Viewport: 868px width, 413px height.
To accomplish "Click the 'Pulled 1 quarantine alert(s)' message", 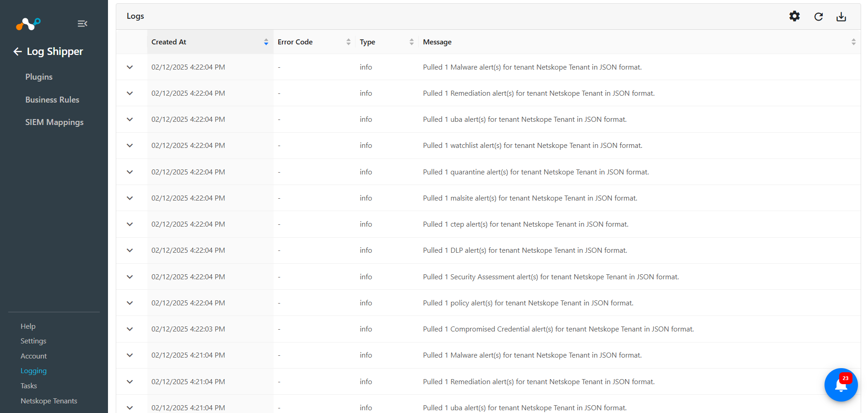I will [536, 172].
